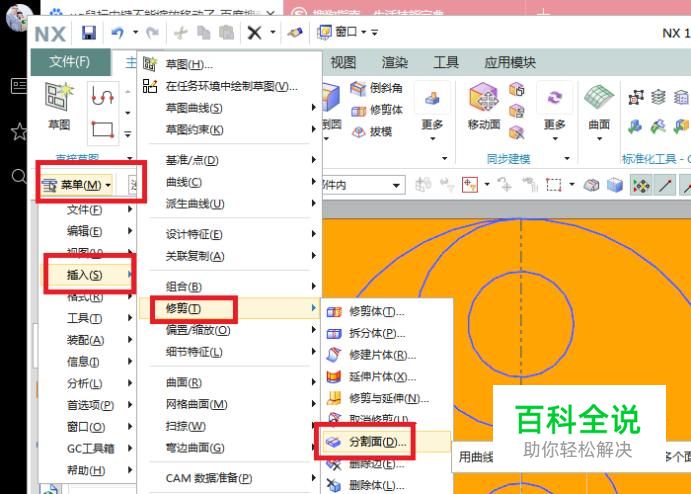The height and width of the screenshot is (494, 691).
Task: Select 修剪与延伸(N)... option
Action: [386, 398]
